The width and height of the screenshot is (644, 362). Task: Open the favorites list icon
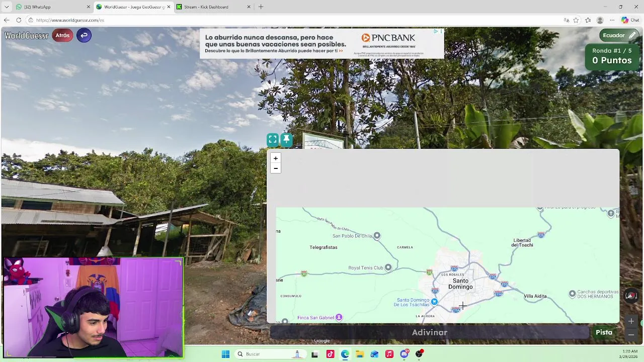click(588, 20)
